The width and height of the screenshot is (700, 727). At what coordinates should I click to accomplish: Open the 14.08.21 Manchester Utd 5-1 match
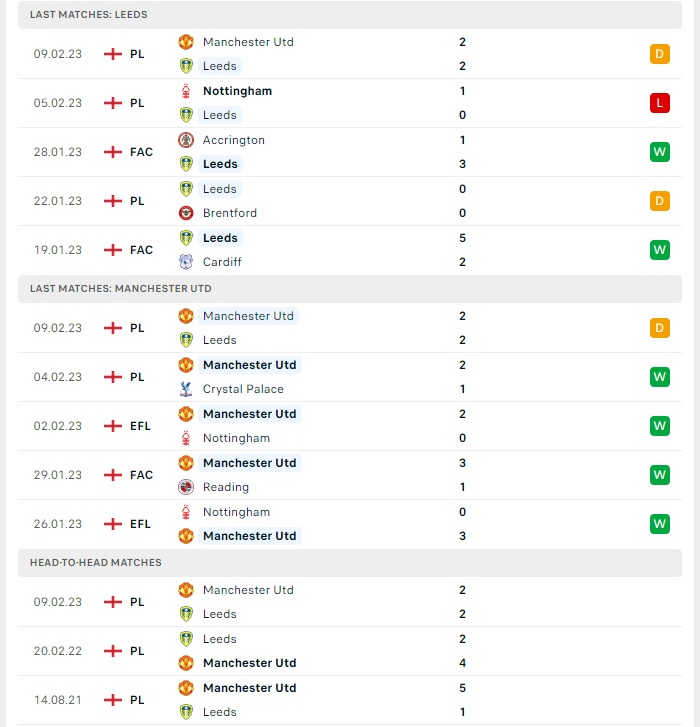[350, 700]
